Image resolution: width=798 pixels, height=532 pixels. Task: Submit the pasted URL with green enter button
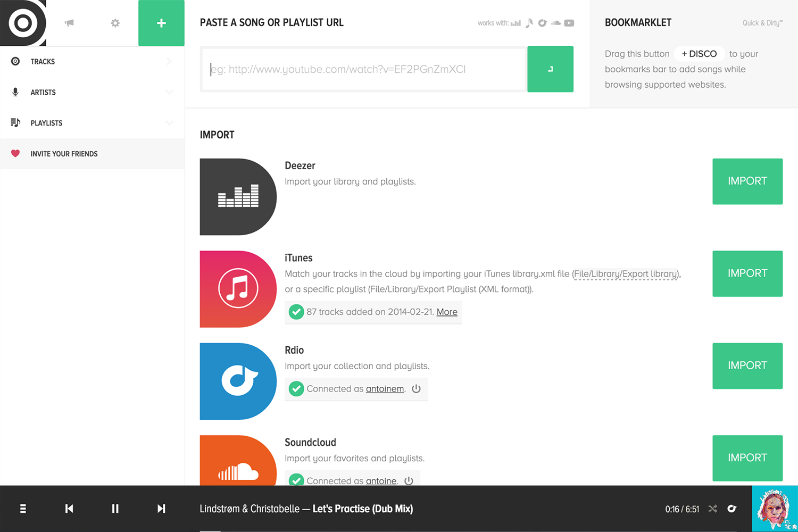[550, 69]
